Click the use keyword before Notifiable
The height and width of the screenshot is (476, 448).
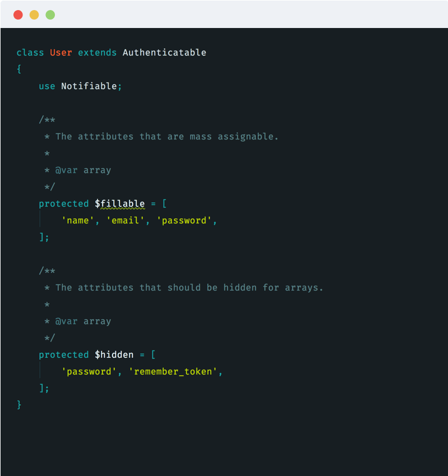pos(47,86)
